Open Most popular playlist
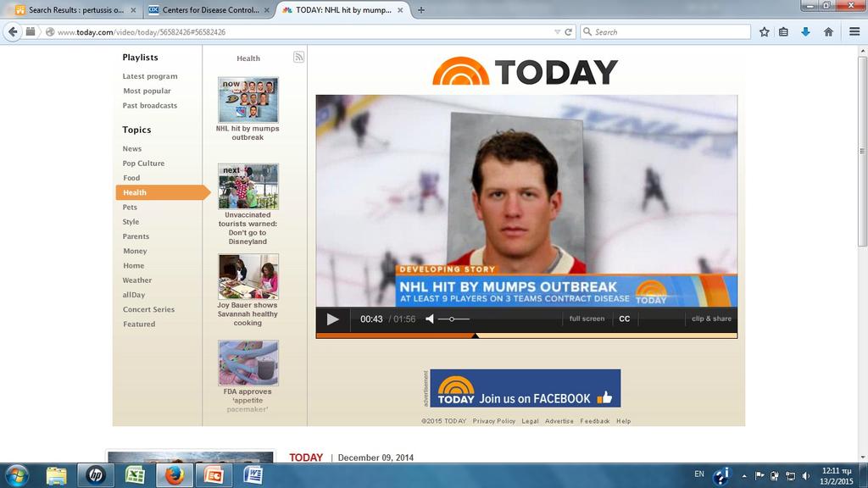Image resolution: width=868 pixels, height=488 pixels. [147, 91]
